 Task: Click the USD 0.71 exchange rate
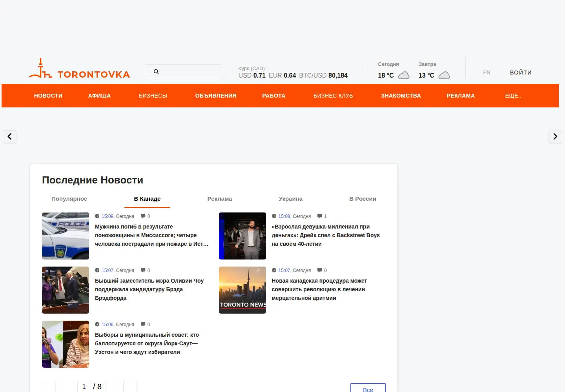pyautogui.click(x=252, y=75)
